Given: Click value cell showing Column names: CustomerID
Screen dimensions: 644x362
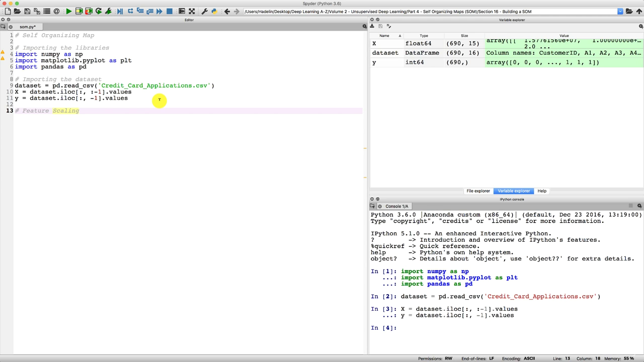Looking at the screenshot, I should (x=563, y=53).
